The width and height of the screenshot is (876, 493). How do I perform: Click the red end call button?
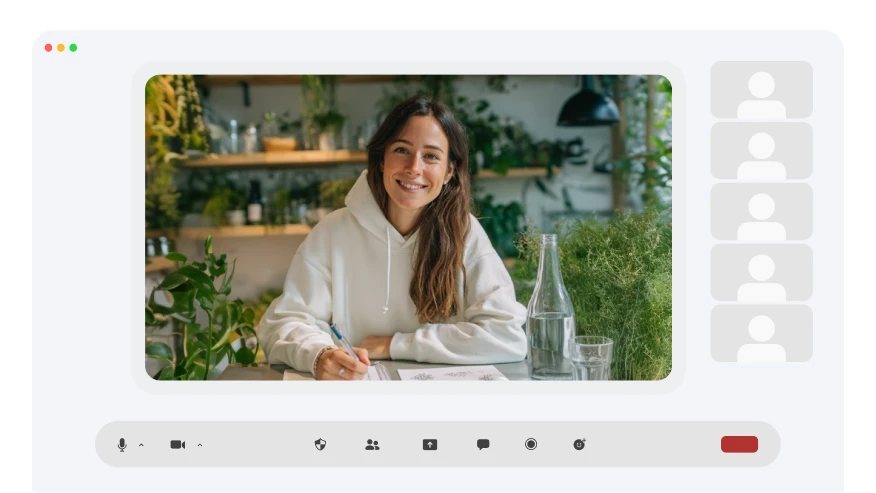739,444
